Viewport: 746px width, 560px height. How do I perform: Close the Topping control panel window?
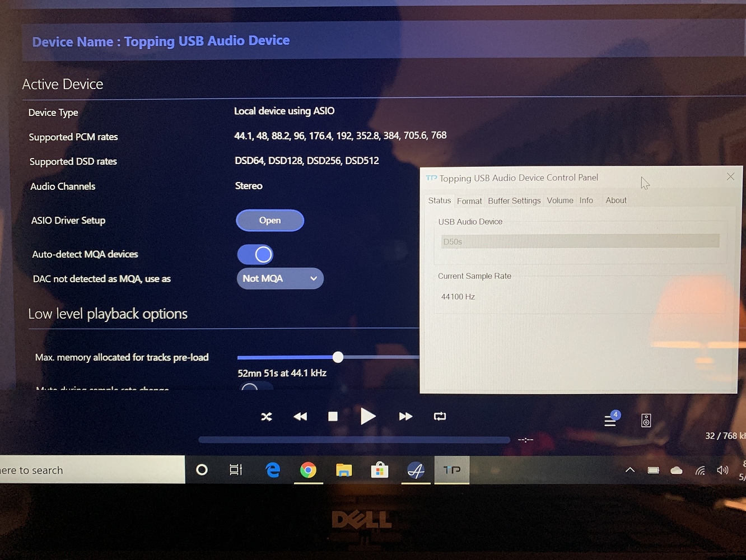point(730,176)
